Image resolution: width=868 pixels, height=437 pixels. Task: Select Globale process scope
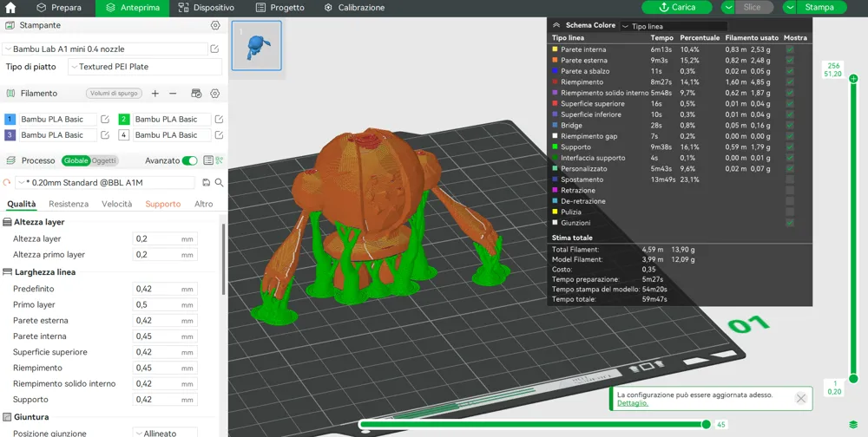tap(76, 160)
